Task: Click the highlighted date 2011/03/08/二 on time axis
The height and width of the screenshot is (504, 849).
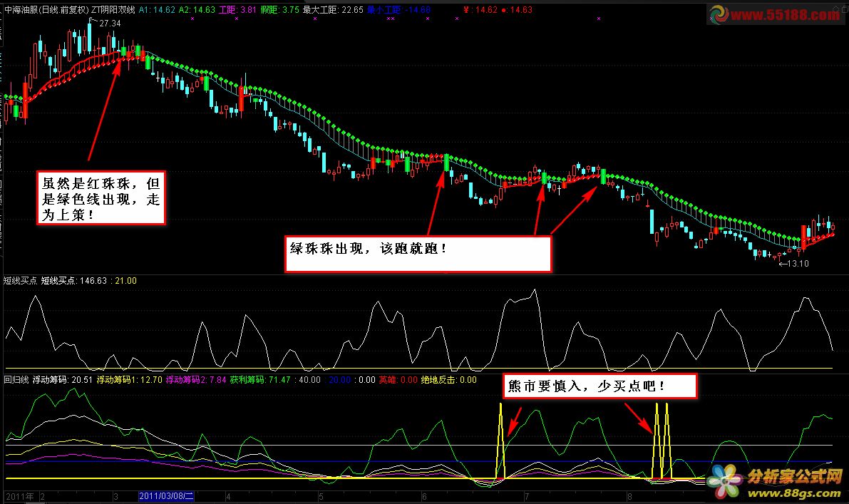Action: point(166,496)
